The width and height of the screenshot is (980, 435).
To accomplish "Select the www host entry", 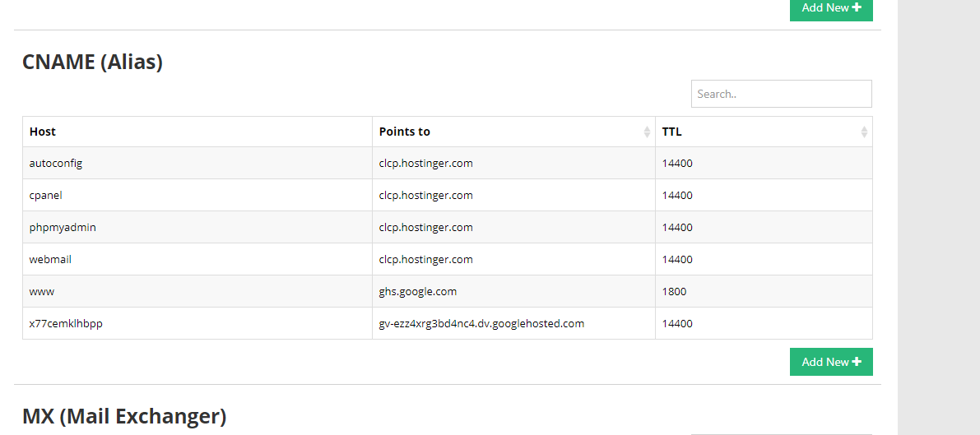I will 41,291.
